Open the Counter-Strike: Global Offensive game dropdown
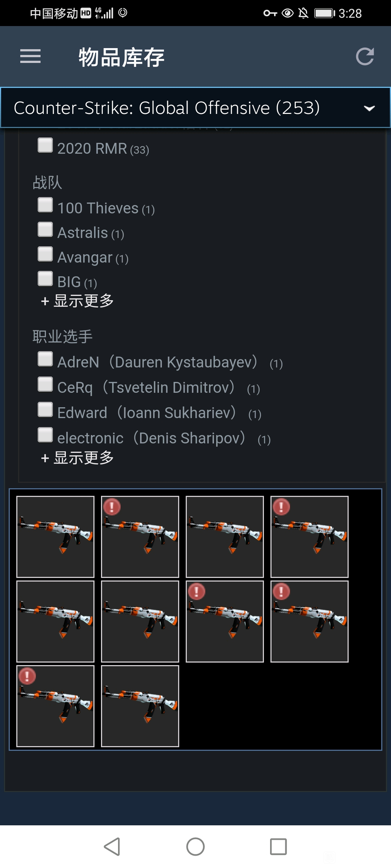Viewport: 391px width, 868px height. pos(195,108)
